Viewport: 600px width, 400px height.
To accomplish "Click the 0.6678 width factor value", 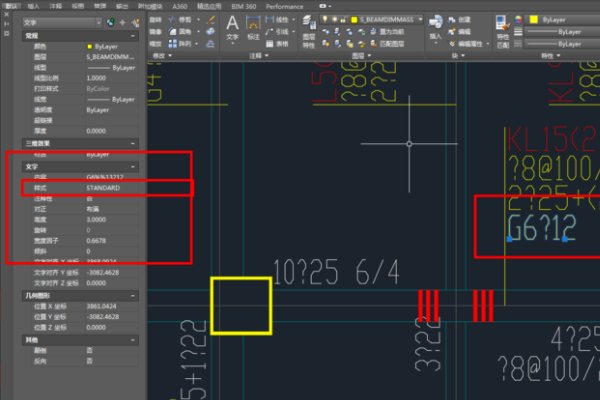I will coord(96,241).
